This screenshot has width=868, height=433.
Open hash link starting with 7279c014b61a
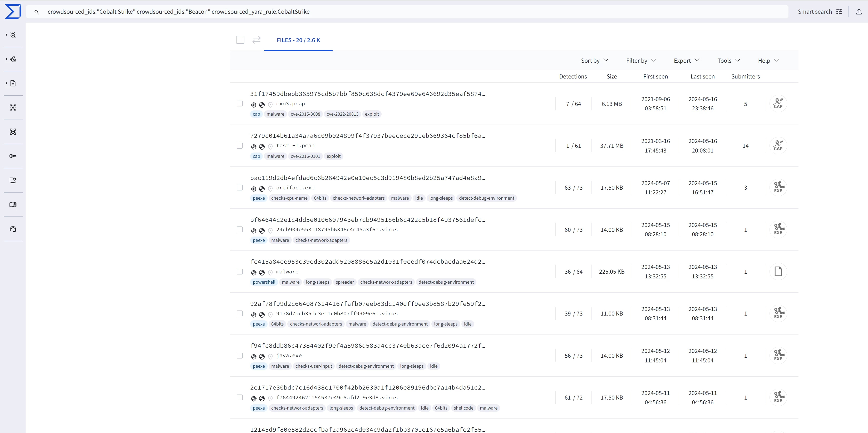tap(368, 136)
